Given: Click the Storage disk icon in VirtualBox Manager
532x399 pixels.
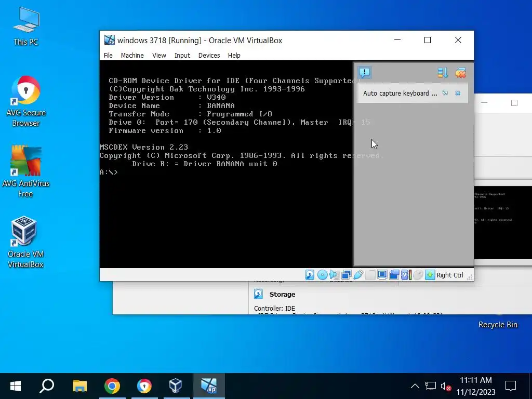Looking at the screenshot, I should tap(258, 294).
